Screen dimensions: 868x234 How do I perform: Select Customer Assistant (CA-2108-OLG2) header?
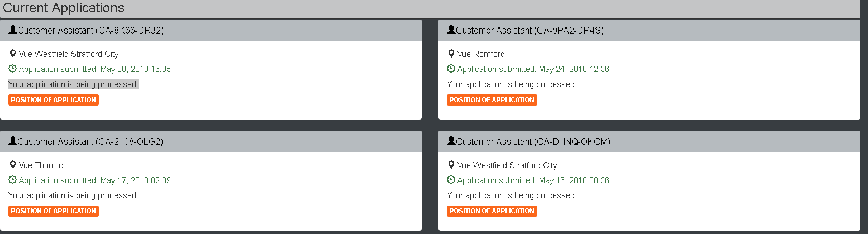point(211,141)
